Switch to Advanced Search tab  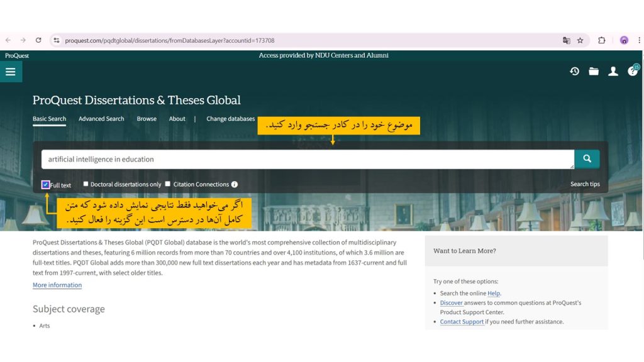pos(101,119)
